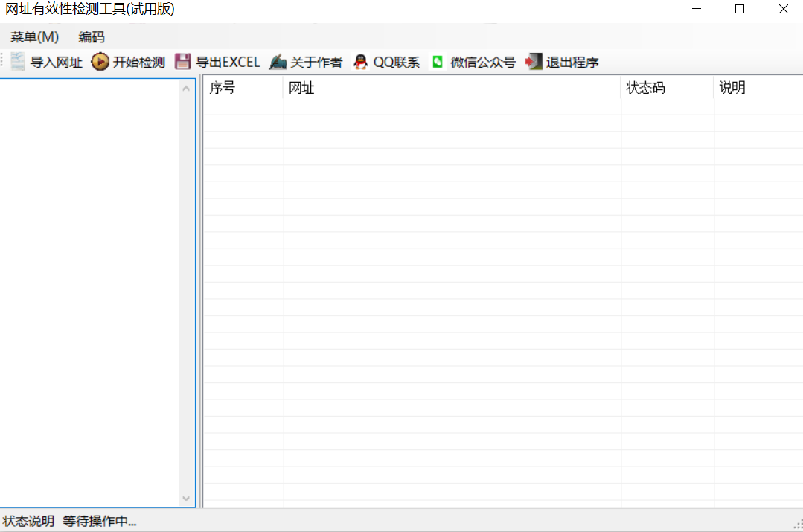The height and width of the screenshot is (532, 803).
Task: Click the 关于作者 label
Action: 316,63
